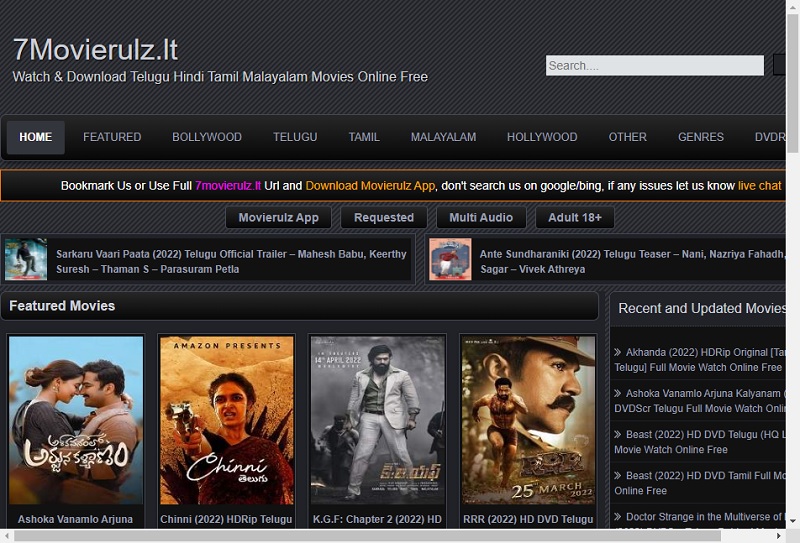
Task: Open the Multi Audio button
Action: click(481, 218)
